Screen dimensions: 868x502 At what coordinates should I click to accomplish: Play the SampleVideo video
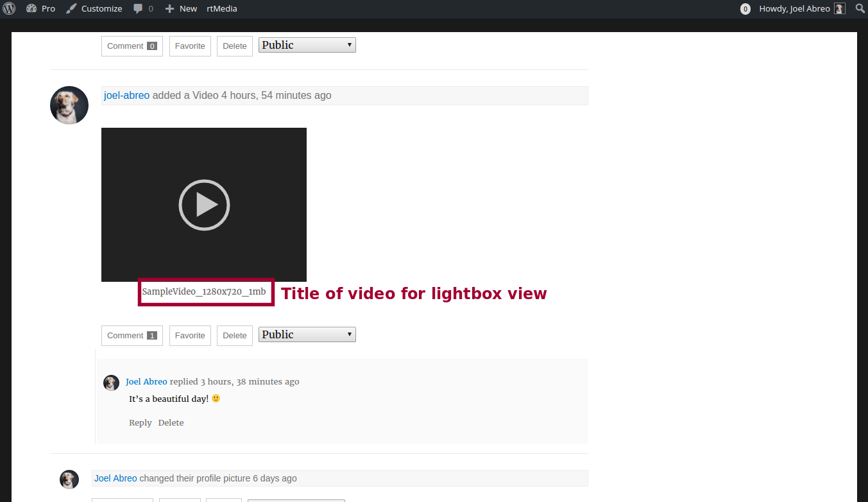[204, 205]
